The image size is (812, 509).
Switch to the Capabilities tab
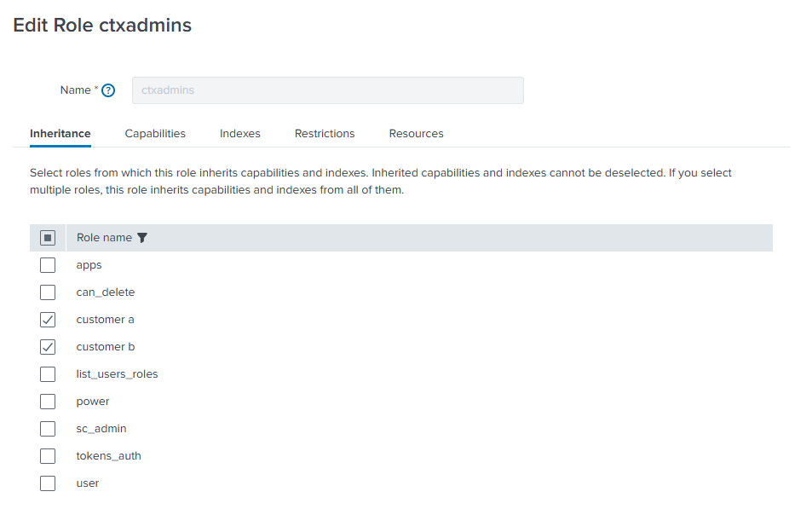(x=155, y=133)
